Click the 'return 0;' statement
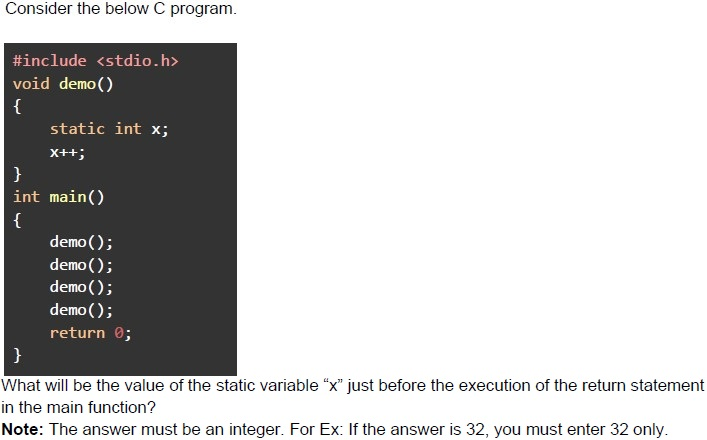This screenshot has width=707, height=440. click(90, 333)
